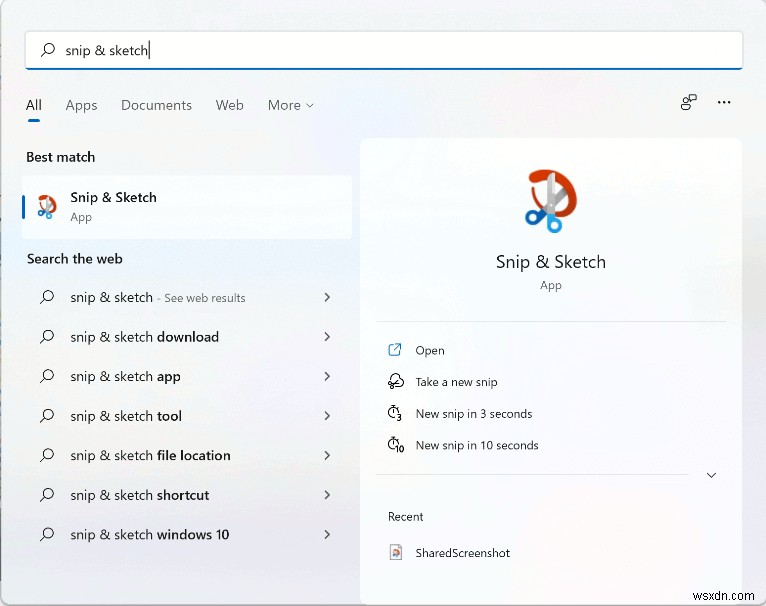This screenshot has height=606, width=766.
Task: Expand chevron beside 'snip & sketch tool'
Action: coord(327,416)
